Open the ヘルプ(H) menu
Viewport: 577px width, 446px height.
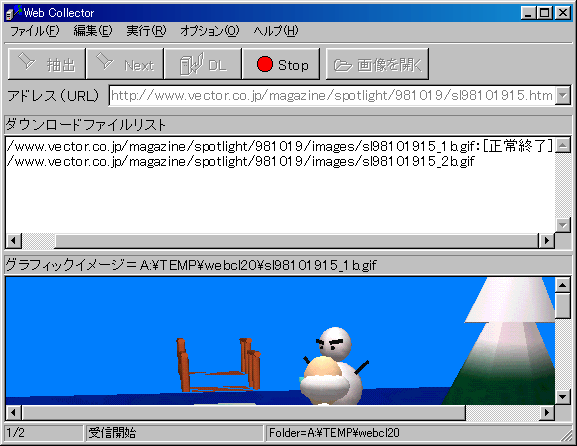pyautogui.click(x=276, y=31)
